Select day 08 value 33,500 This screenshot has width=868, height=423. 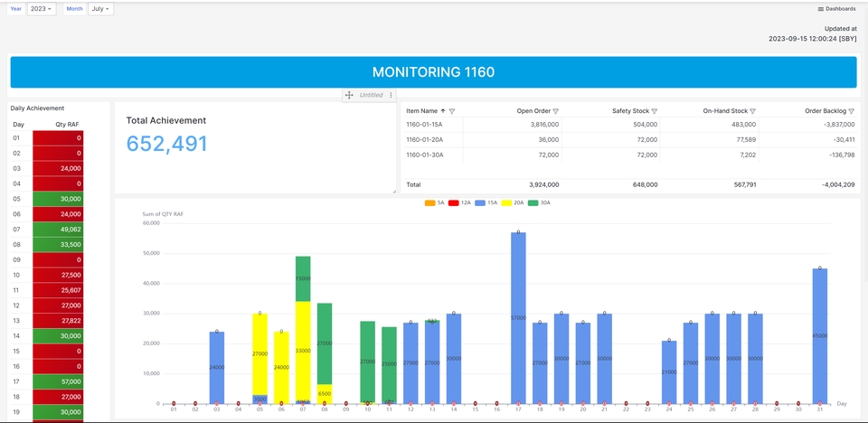[58, 245]
